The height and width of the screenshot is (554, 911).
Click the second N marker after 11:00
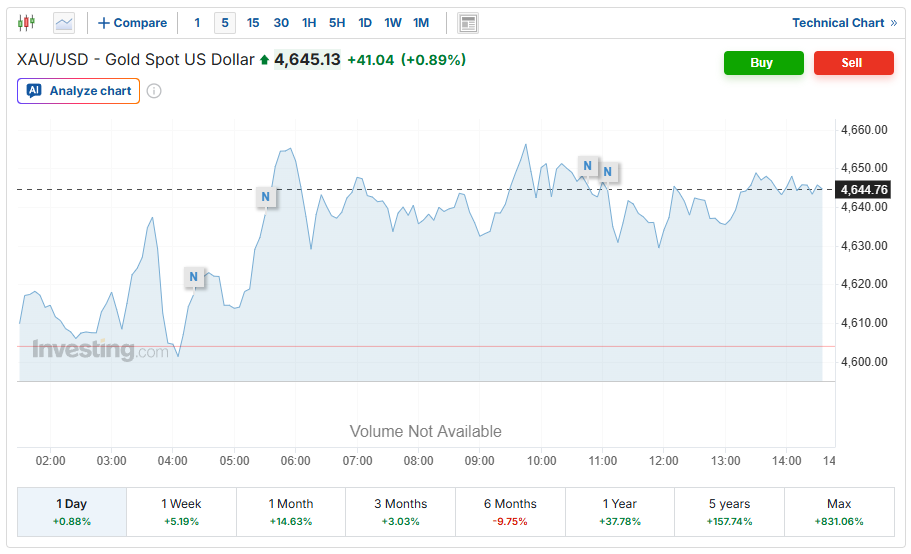608,172
